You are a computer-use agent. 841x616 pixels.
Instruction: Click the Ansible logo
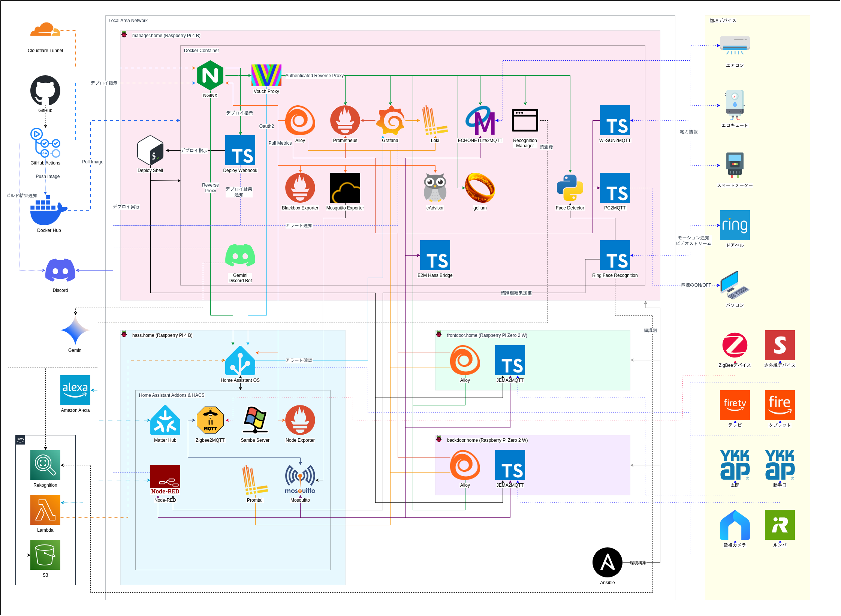(607, 562)
